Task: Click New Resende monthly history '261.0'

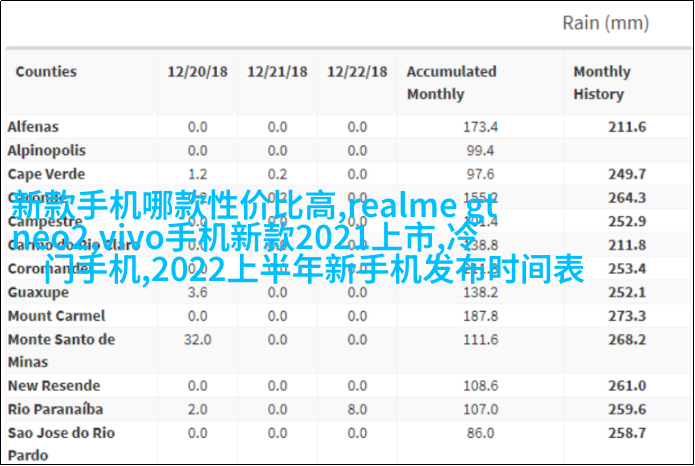Action: (627, 386)
